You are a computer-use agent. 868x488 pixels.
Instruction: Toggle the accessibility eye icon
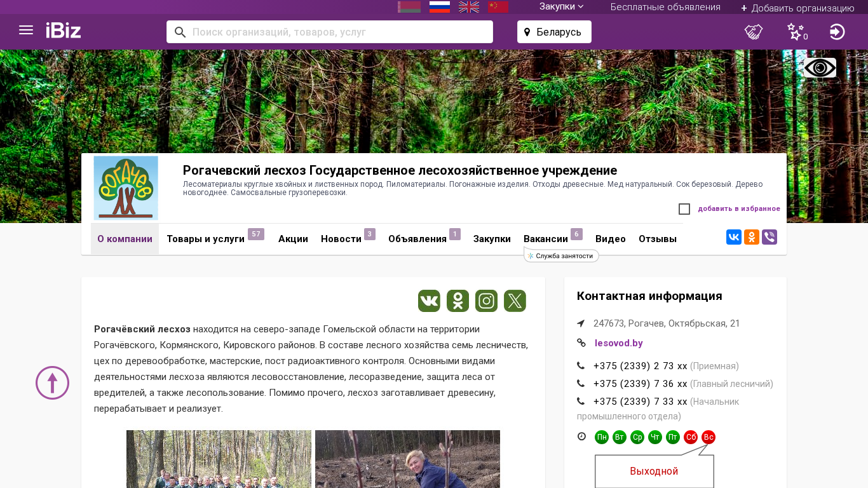[x=820, y=68]
